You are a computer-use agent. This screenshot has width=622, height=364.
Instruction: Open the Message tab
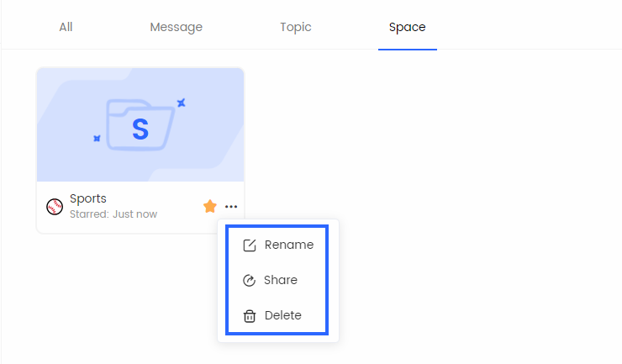176,27
